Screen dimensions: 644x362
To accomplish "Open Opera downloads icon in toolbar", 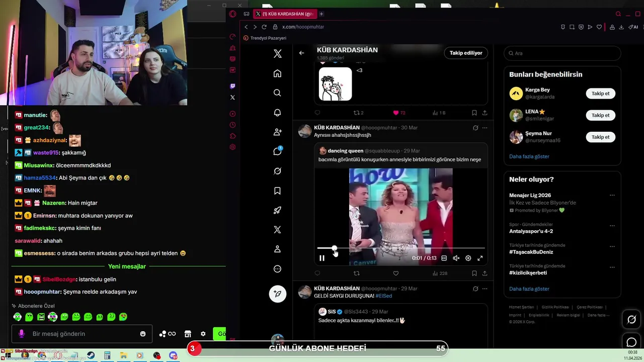I will (621, 27).
